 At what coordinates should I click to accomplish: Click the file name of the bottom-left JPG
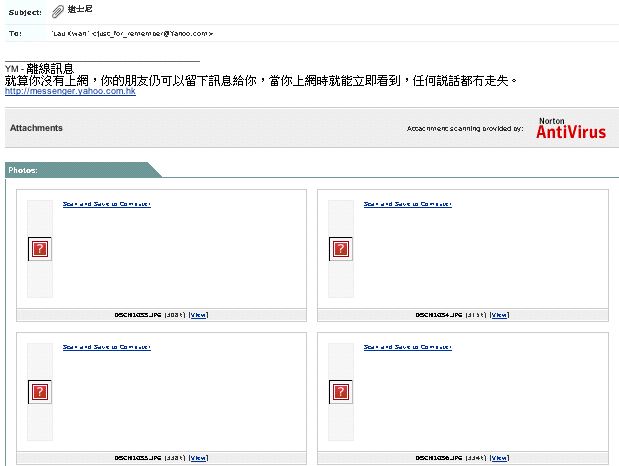point(138,458)
